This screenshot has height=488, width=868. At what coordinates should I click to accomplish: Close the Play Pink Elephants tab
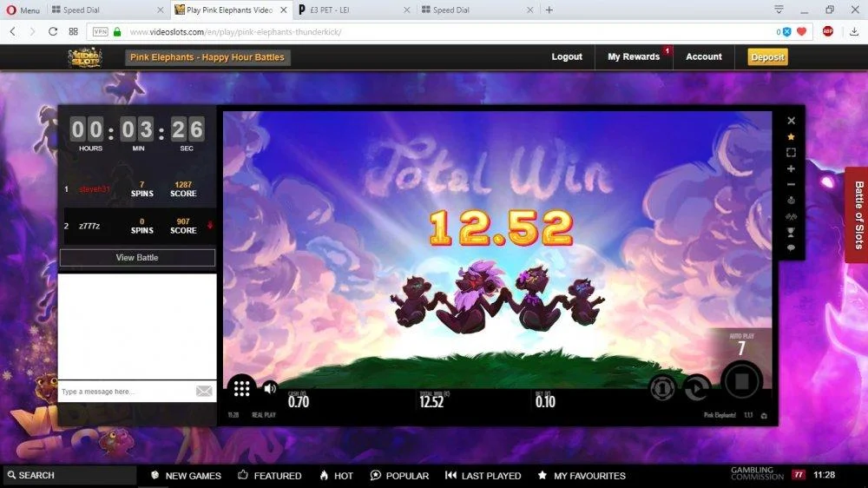tap(284, 10)
